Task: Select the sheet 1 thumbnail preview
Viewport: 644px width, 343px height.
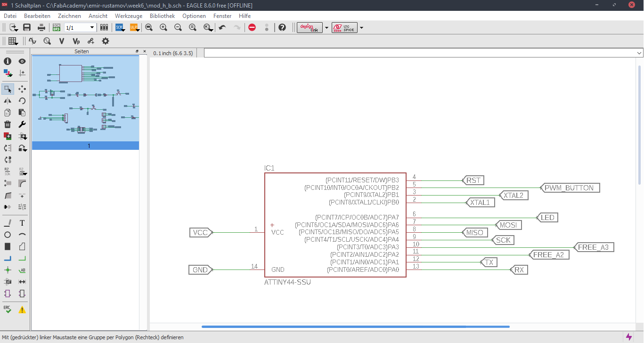Action: tap(85, 98)
